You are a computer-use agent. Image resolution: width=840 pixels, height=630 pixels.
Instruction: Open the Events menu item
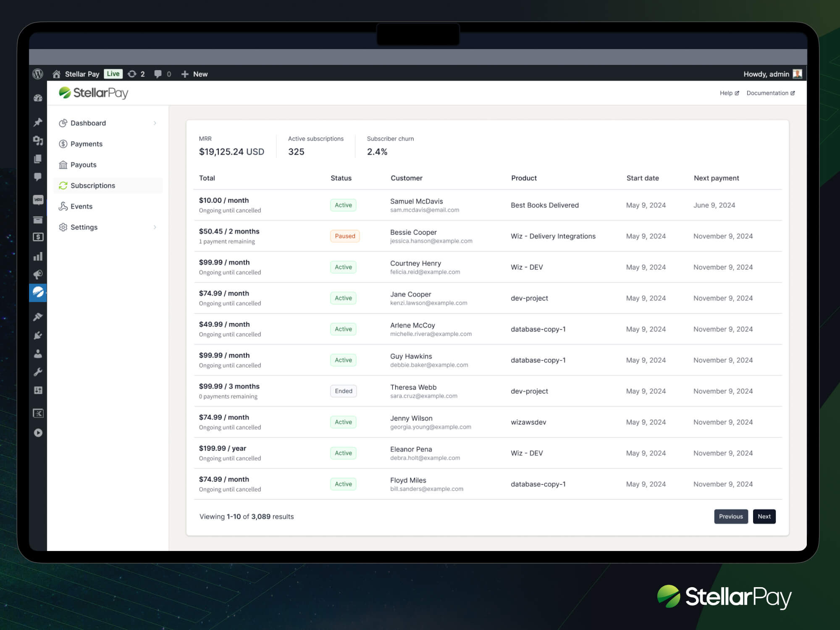[x=108, y=206]
